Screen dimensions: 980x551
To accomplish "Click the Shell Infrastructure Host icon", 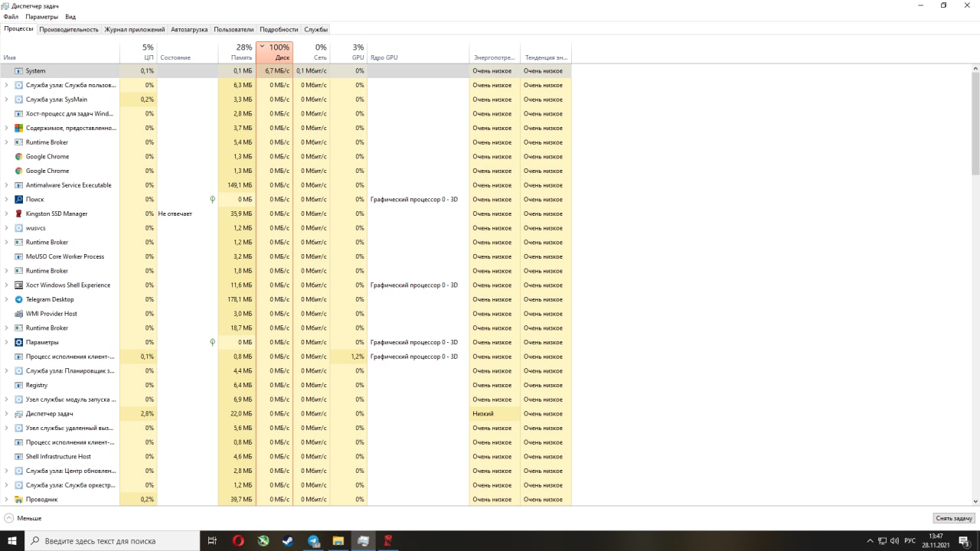I will 19,457.
